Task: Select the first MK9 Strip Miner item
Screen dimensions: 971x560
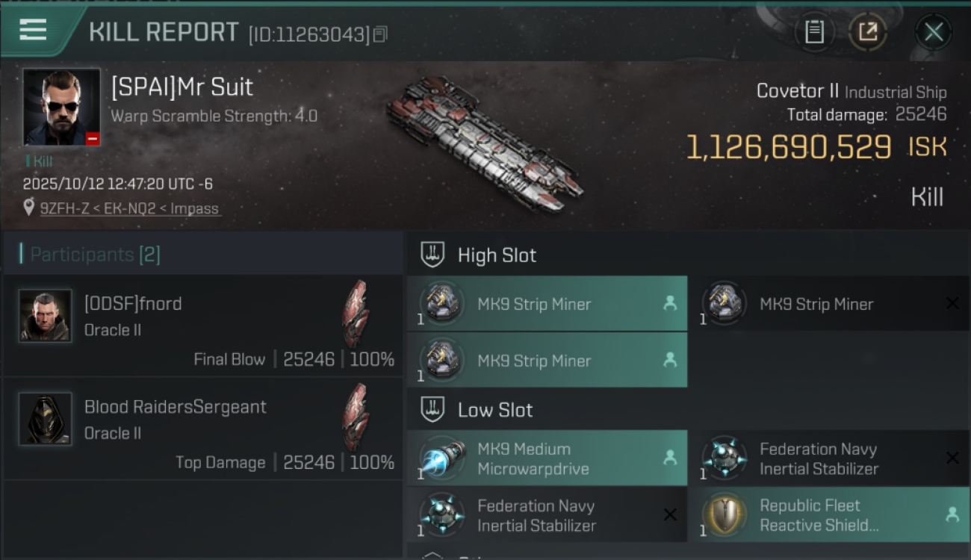Action: point(547,304)
